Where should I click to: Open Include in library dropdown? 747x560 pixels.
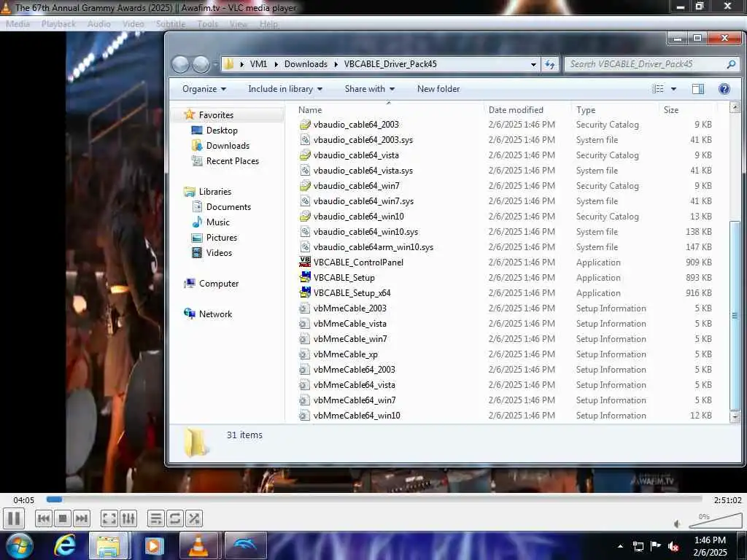[285, 88]
